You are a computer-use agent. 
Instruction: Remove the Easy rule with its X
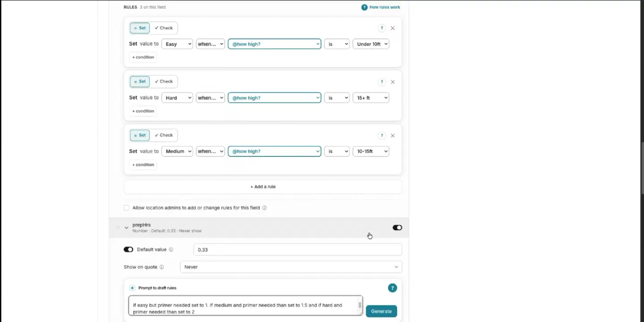click(393, 28)
